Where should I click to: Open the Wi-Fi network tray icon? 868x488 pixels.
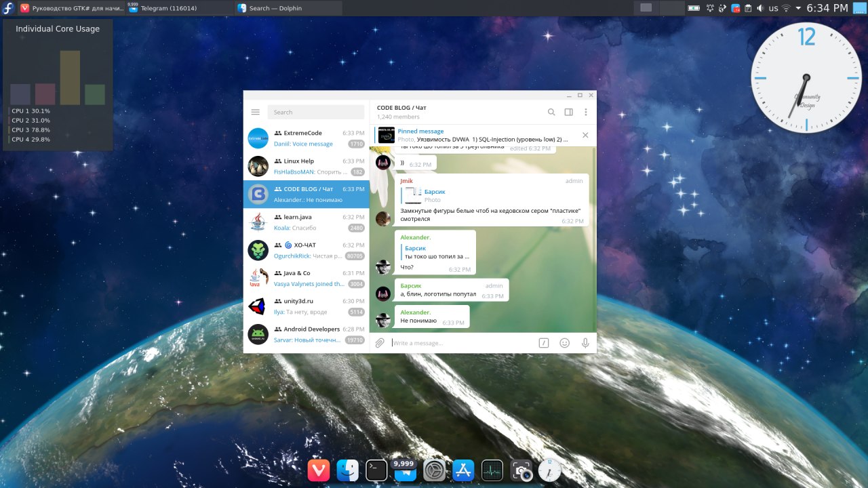[786, 8]
